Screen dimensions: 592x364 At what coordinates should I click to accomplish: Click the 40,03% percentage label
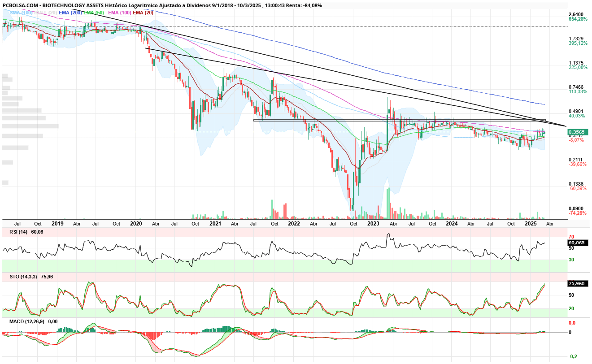576,116
